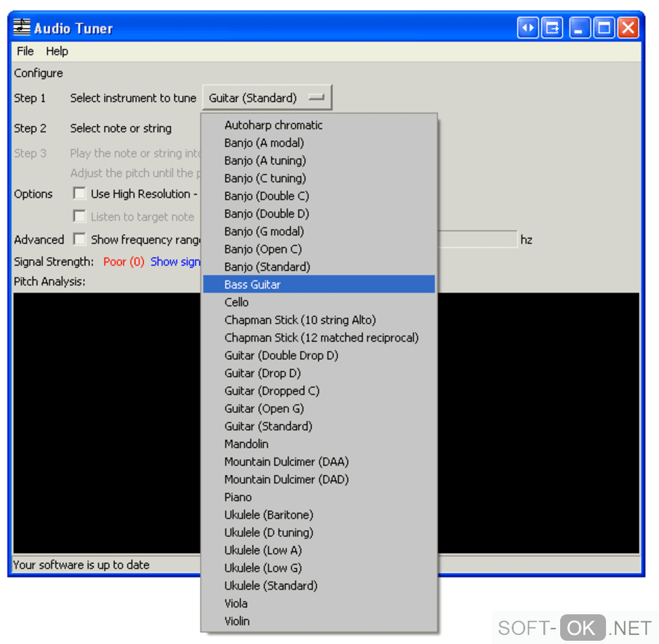Select Guitar (Open G) tuning
The image size is (659, 644).
(319, 408)
